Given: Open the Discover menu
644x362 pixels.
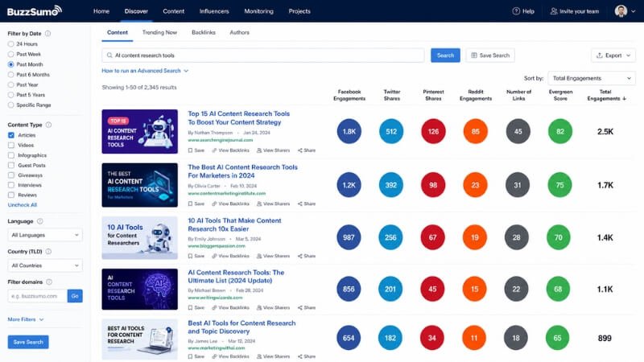Looking at the screenshot, I should coord(136,11).
